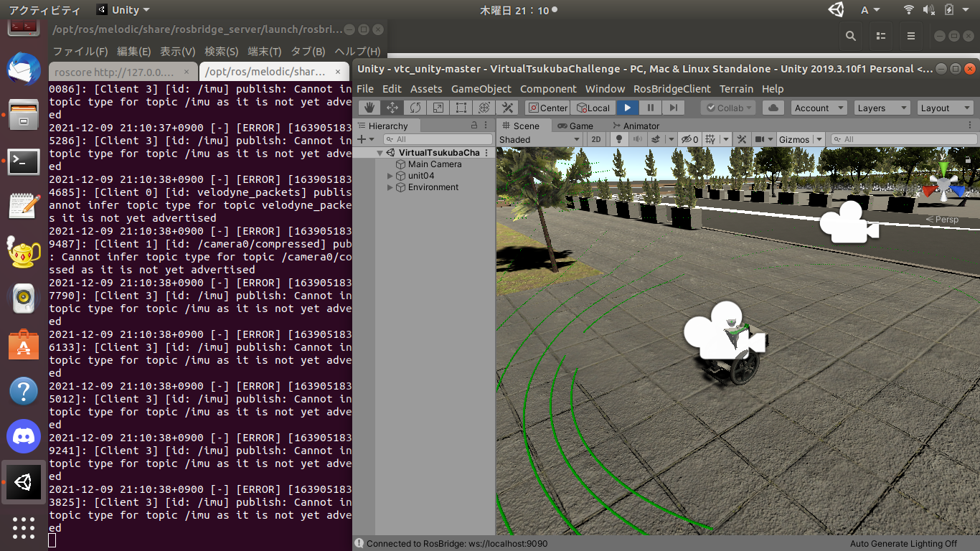Toggle the Hierarchy panel lock icon
Viewport: 980px width, 551px height.
point(473,126)
